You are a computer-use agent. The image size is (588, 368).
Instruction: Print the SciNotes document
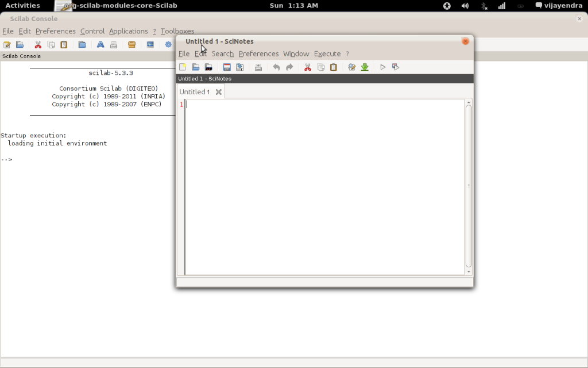pos(258,67)
